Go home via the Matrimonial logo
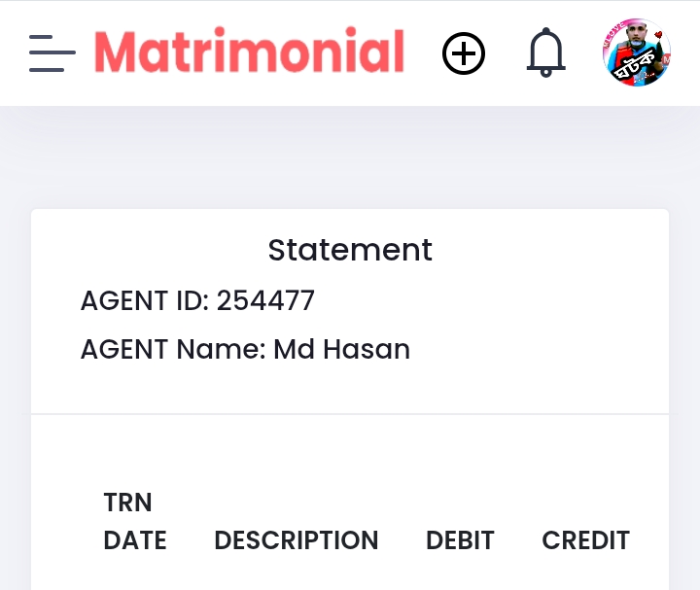700x590 pixels. click(250, 50)
